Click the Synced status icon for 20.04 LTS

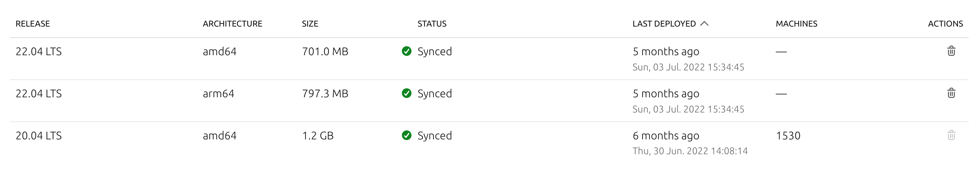click(x=406, y=135)
